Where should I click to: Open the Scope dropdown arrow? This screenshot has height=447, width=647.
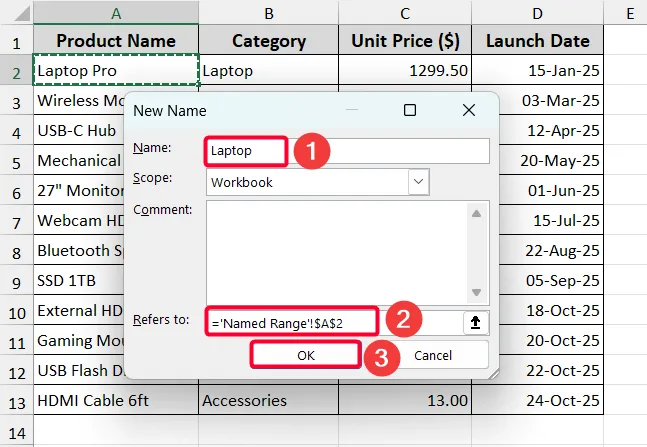pos(418,182)
